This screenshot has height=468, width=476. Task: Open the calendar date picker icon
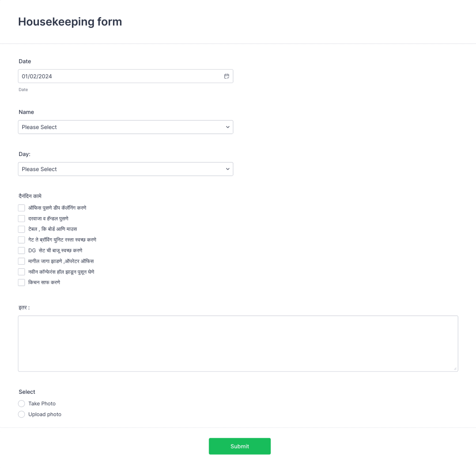pos(226,76)
